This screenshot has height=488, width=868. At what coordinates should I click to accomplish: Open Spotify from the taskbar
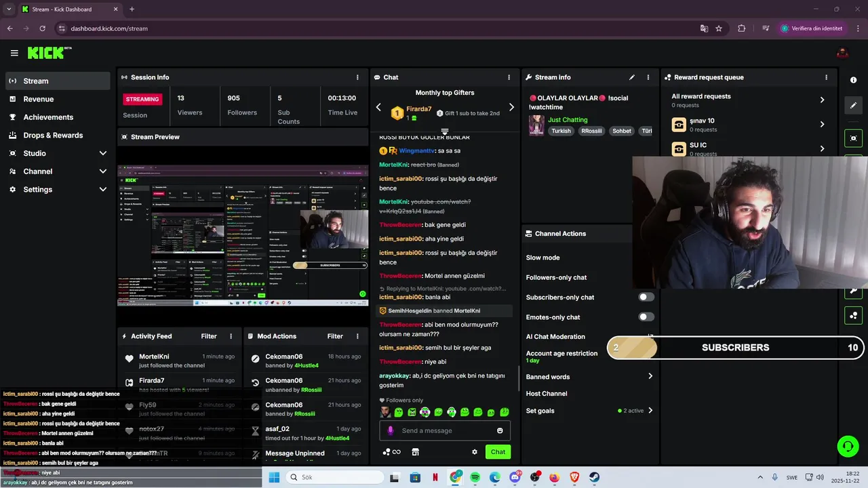475,477
